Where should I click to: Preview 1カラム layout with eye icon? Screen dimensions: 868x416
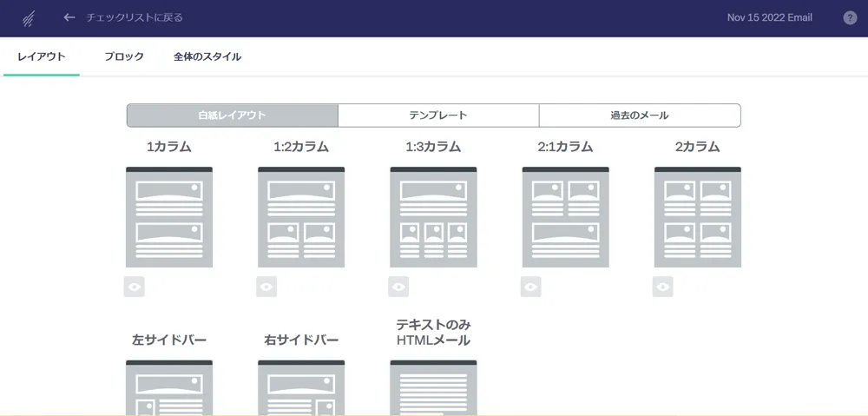pyautogui.click(x=135, y=287)
